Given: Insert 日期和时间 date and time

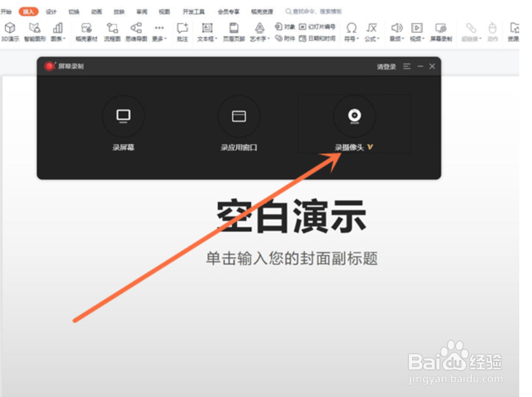Looking at the screenshot, I should (x=317, y=38).
